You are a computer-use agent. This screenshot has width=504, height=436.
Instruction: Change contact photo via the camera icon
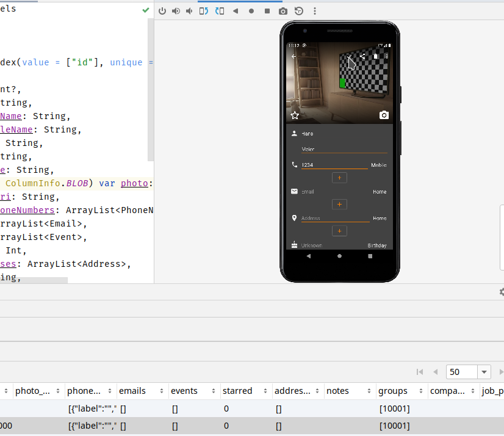[384, 115]
